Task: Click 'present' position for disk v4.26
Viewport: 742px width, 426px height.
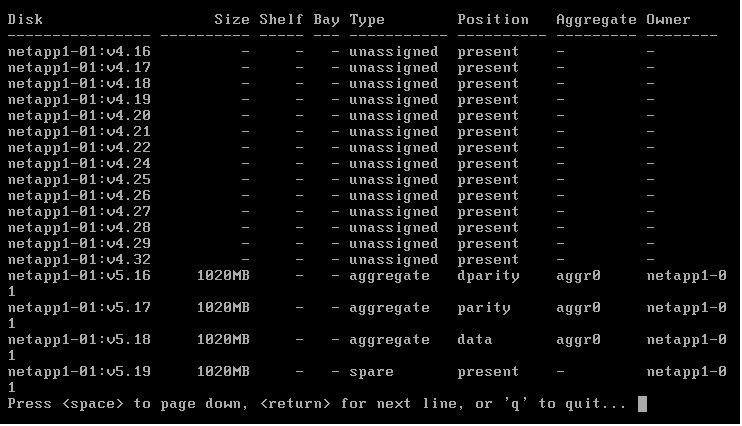Action: (x=488, y=197)
